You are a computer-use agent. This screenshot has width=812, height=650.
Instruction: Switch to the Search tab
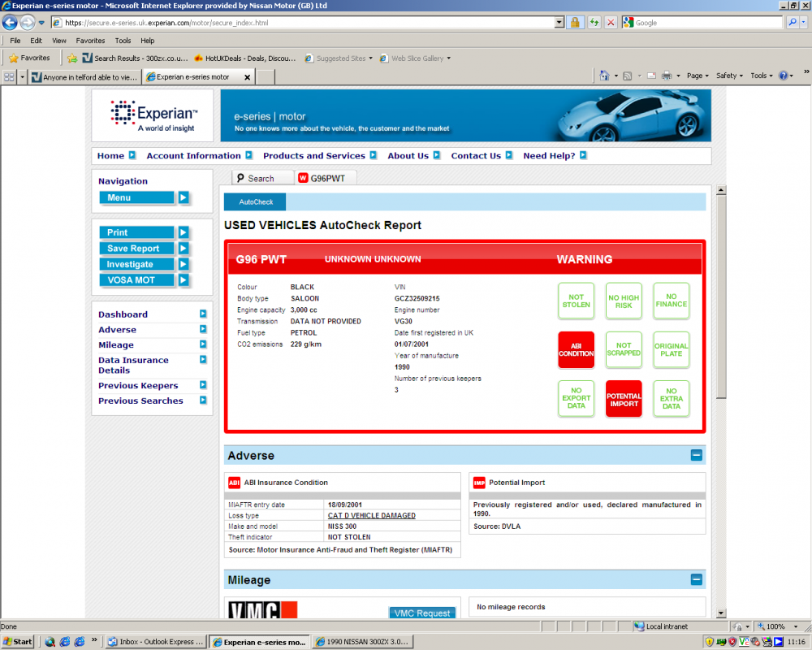(255, 178)
